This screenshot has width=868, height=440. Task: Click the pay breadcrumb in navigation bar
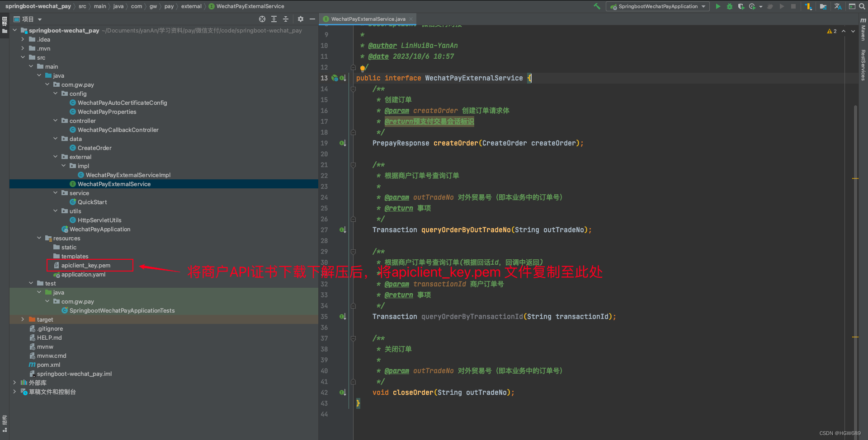[169, 6]
